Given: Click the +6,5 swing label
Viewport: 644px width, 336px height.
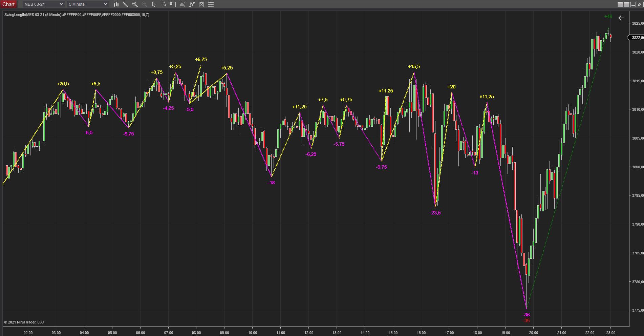Looking at the screenshot, I should pos(96,84).
